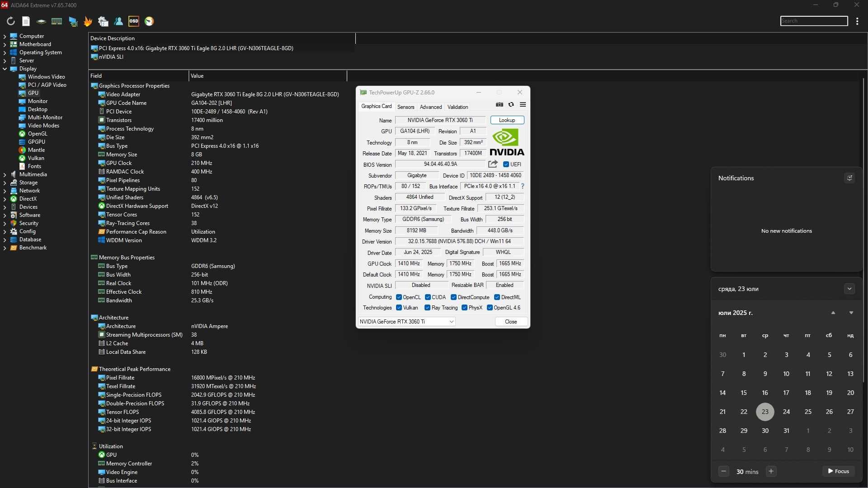Toggle the Vulkan checkbox in Technologies

pos(399,308)
